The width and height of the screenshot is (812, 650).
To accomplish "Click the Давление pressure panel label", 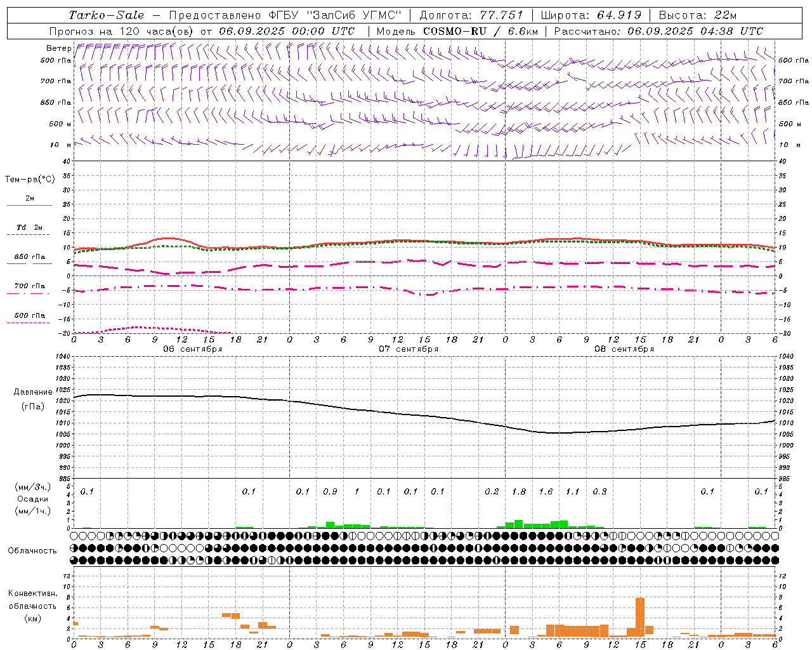I will coord(32,392).
